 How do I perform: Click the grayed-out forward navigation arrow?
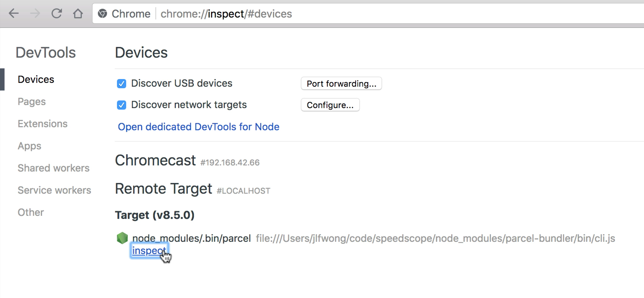click(35, 13)
